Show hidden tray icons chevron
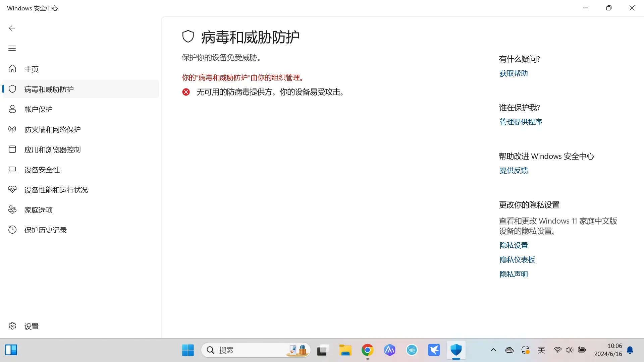Screen dimensions: 644x362 (493, 350)
